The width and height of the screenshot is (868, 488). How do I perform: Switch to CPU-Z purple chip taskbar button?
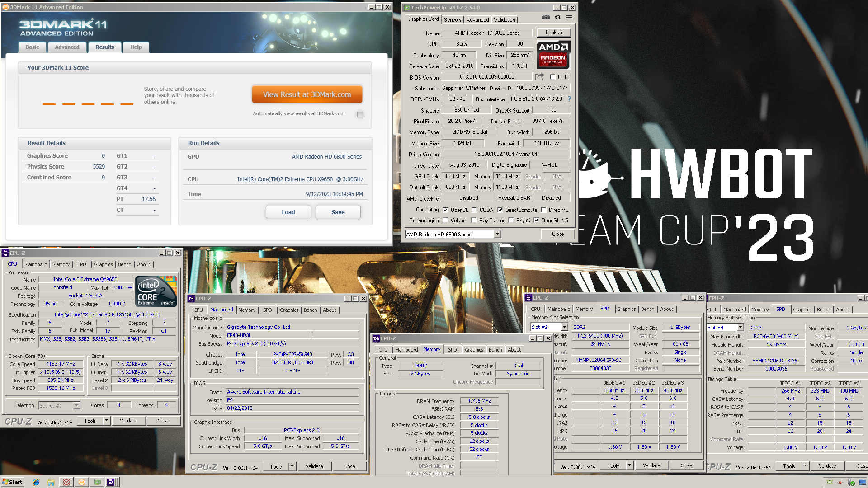[x=111, y=482]
